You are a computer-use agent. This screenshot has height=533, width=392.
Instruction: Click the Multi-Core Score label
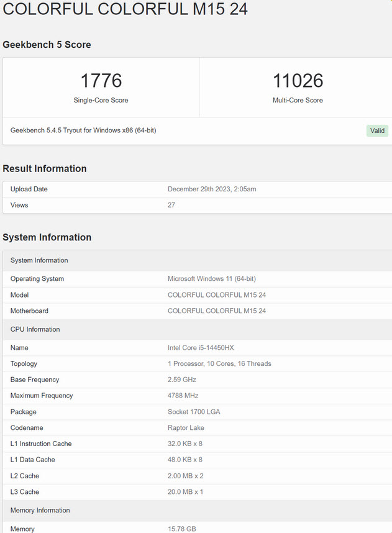pos(298,100)
